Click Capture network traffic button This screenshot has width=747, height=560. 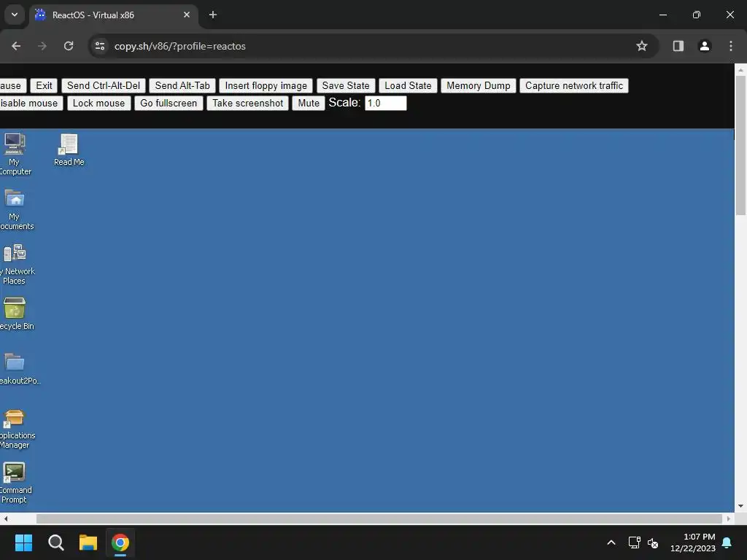pos(574,86)
